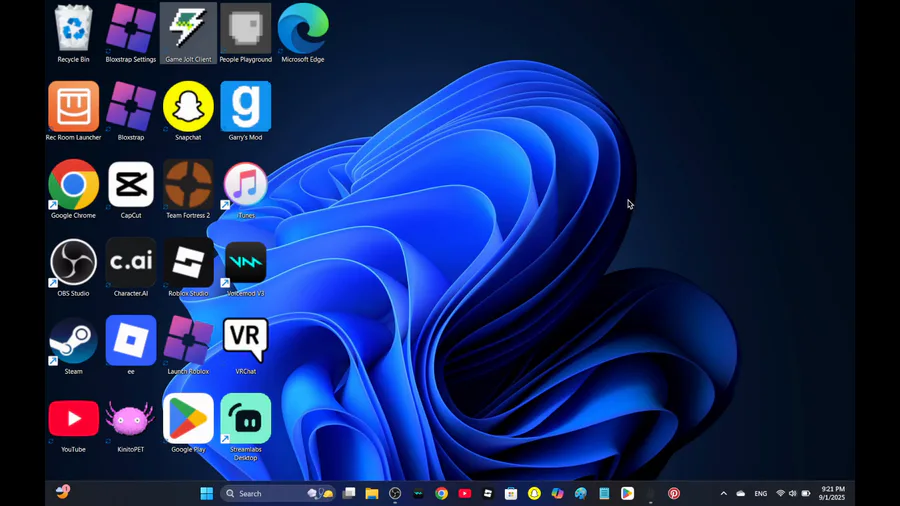Open the ENG language switcher
The width and height of the screenshot is (900, 506).
(x=761, y=493)
